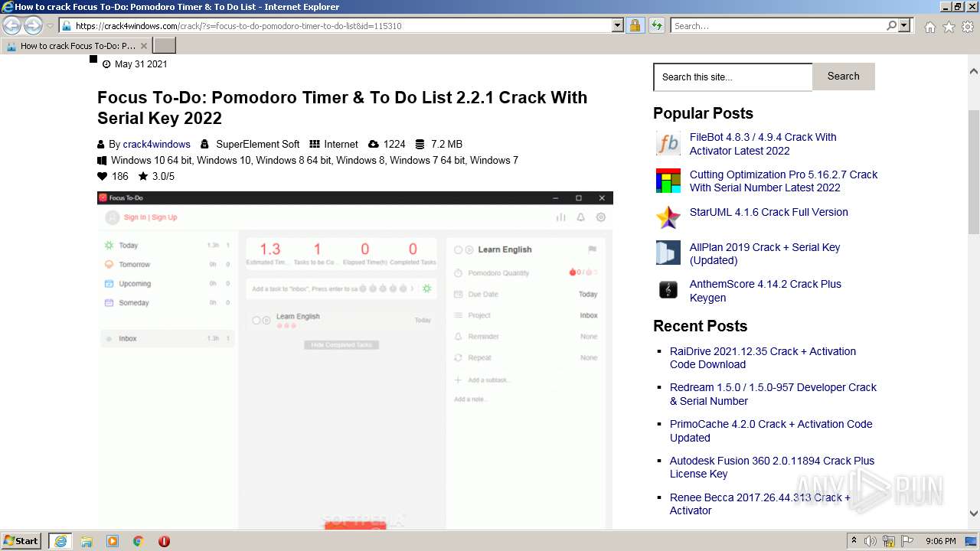
Task: Click the red stop-sign taskbar icon
Action: [x=164, y=541]
